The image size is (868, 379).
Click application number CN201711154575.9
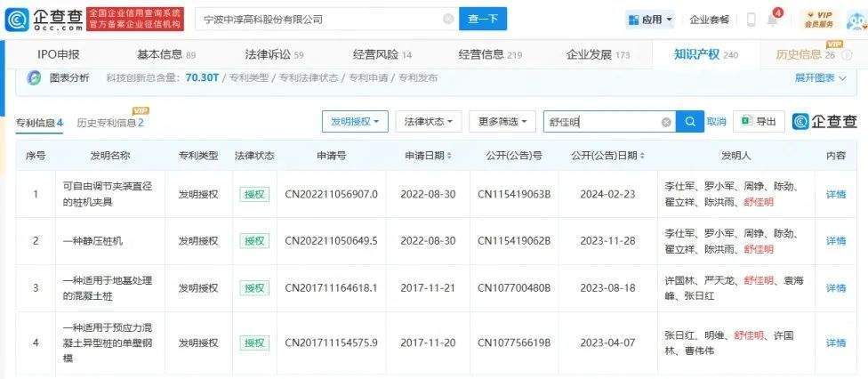(331, 343)
